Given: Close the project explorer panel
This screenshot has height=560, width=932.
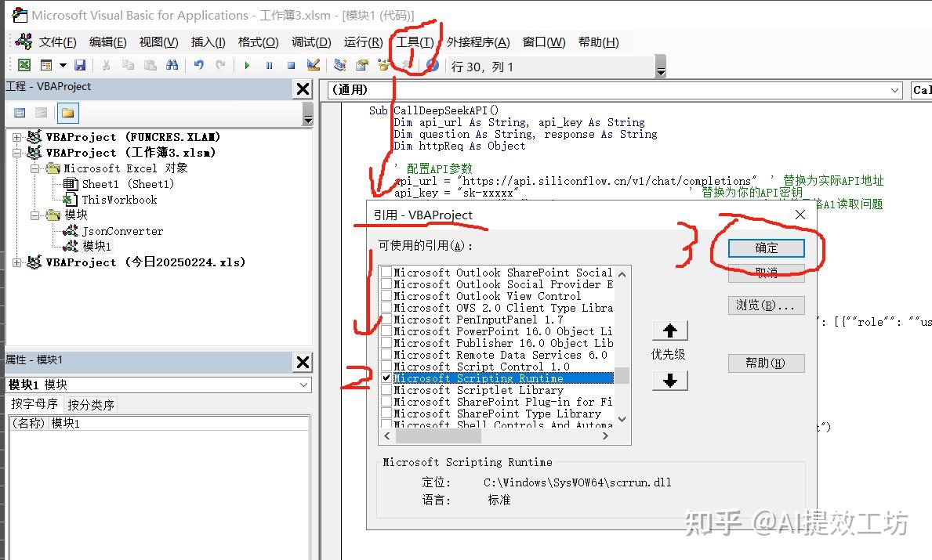Looking at the screenshot, I should [x=303, y=89].
